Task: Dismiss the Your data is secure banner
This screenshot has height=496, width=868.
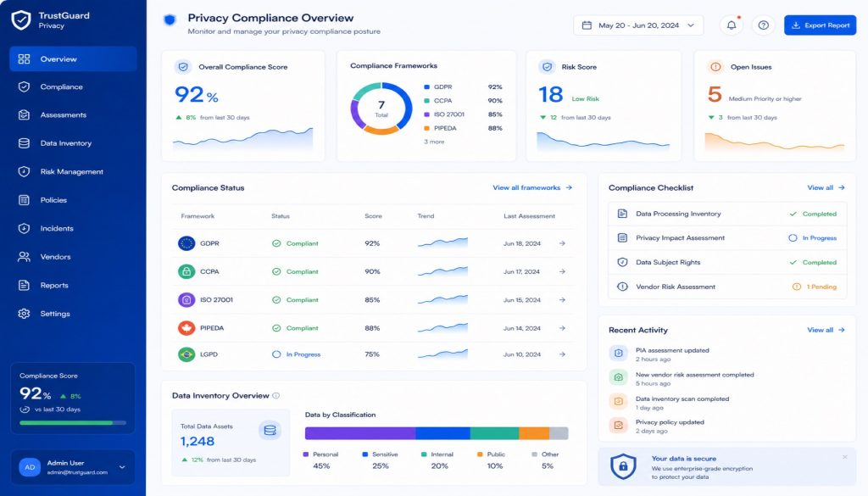Action: [845, 457]
